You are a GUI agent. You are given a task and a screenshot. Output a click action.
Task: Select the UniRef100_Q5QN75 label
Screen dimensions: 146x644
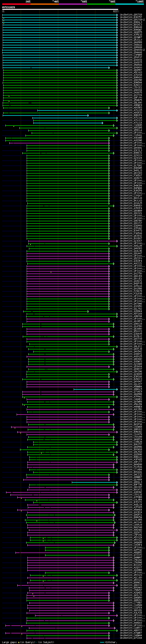pos(131,100)
